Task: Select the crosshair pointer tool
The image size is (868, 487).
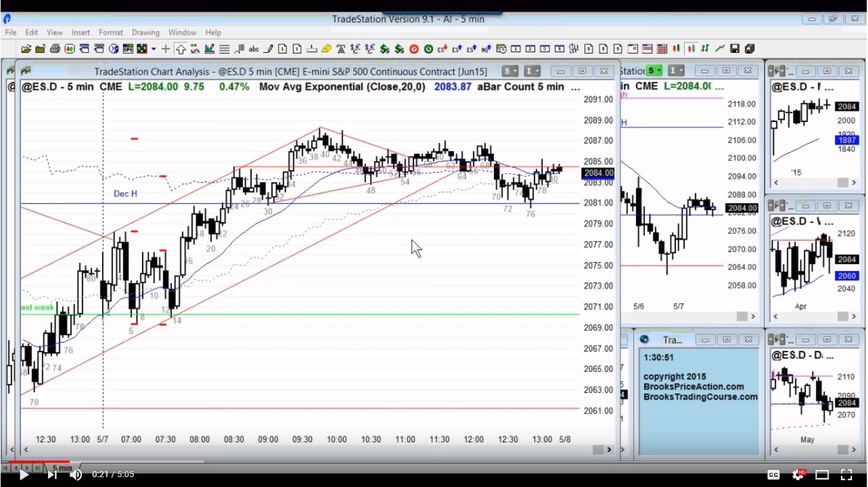Action: (x=166, y=49)
